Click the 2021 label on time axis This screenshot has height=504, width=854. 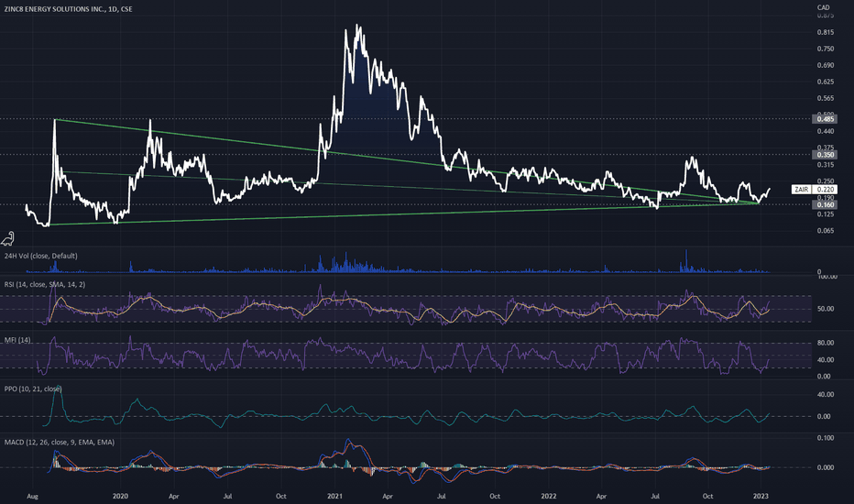click(x=335, y=497)
